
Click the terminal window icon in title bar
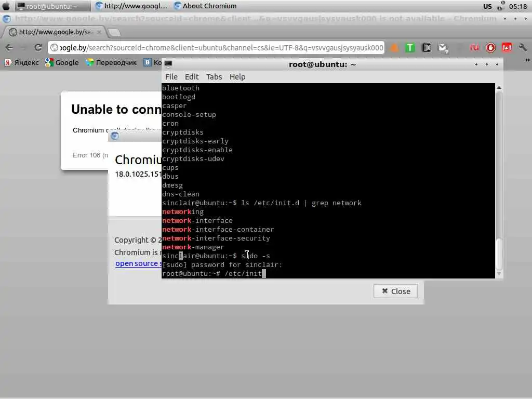pos(168,64)
